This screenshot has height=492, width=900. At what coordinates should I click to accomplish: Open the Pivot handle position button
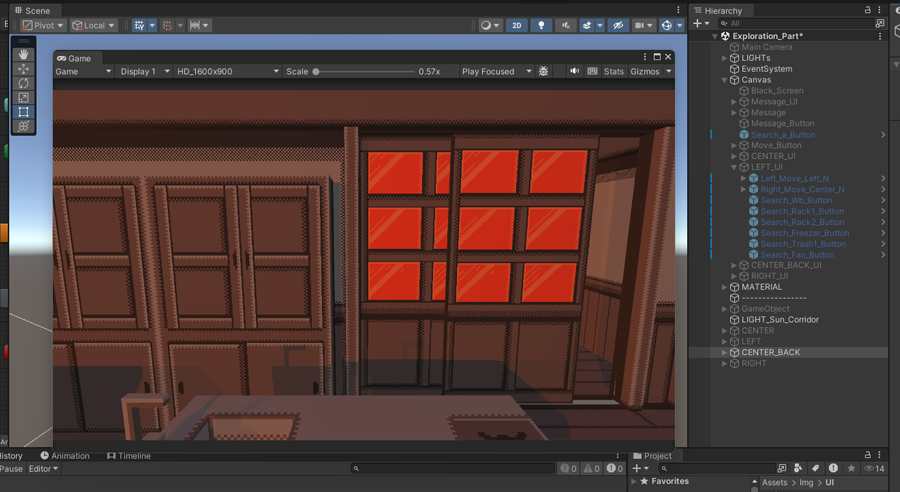(43, 25)
